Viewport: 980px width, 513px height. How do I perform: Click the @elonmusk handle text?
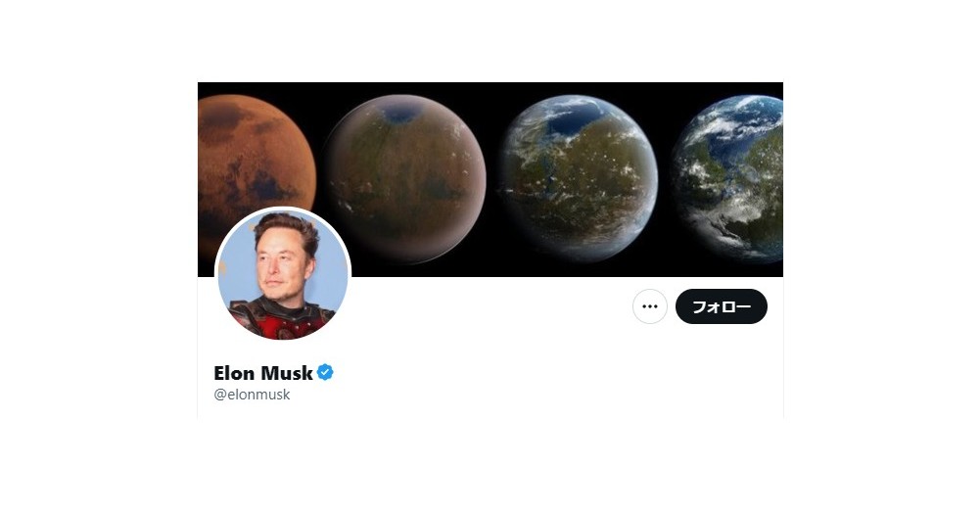click(252, 395)
